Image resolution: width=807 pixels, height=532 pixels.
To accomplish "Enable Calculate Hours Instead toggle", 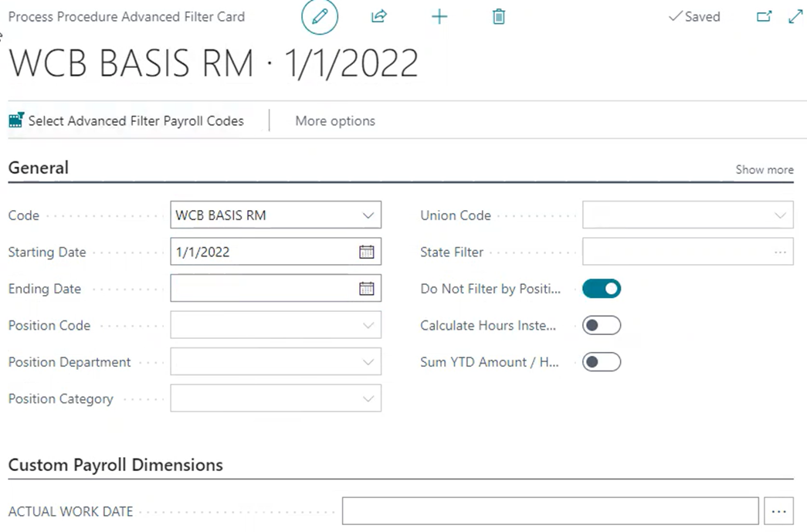I will click(x=602, y=325).
